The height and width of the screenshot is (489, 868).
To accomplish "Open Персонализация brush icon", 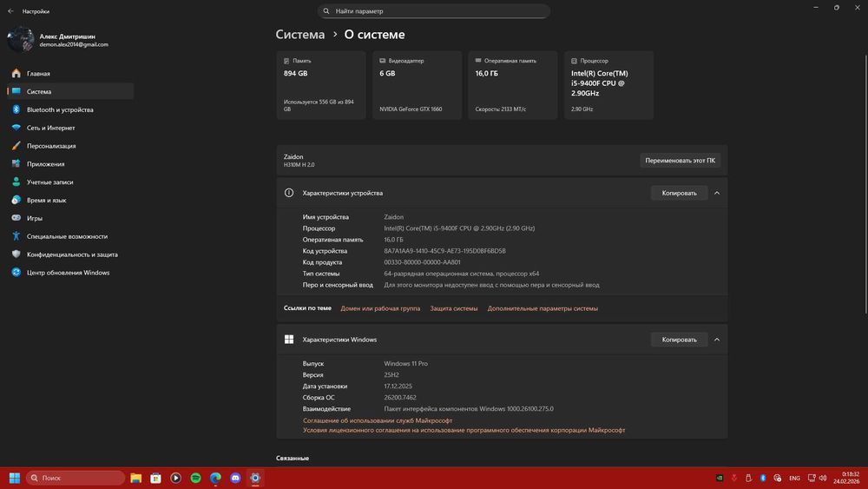I will pos(16,146).
